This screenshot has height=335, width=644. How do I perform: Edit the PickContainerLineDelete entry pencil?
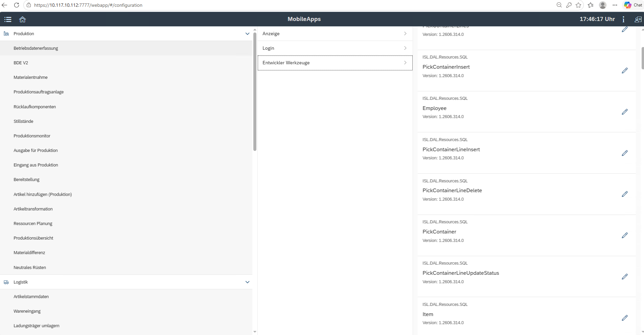pyautogui.click(x=625, y=194)
